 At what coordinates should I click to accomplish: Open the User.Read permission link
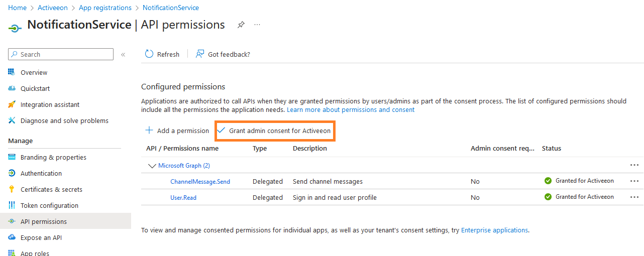183,197
